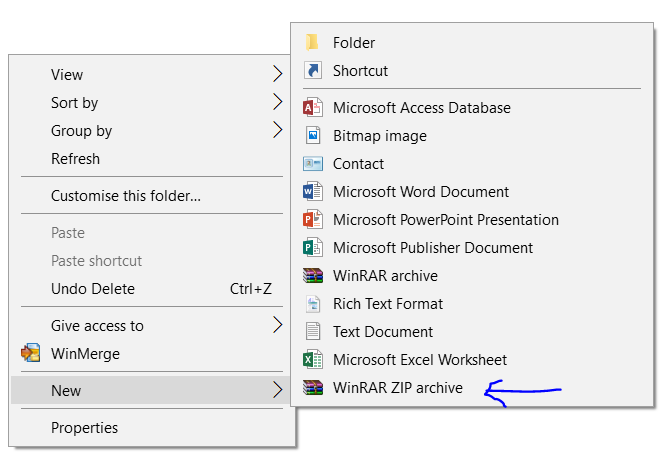Click the Microsoft PowerPoint Presentation icon

(x=313, y=220)
